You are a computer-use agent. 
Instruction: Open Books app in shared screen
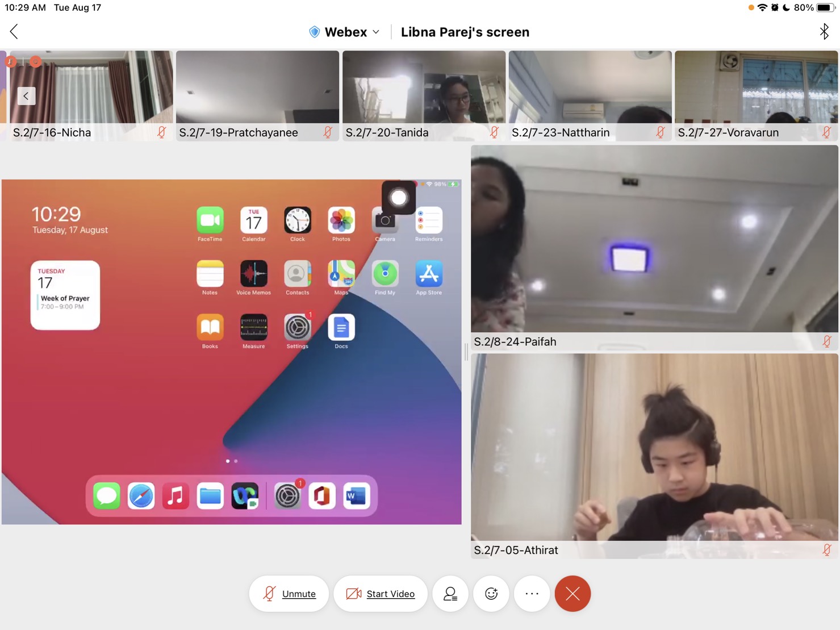tap(210, 327)
